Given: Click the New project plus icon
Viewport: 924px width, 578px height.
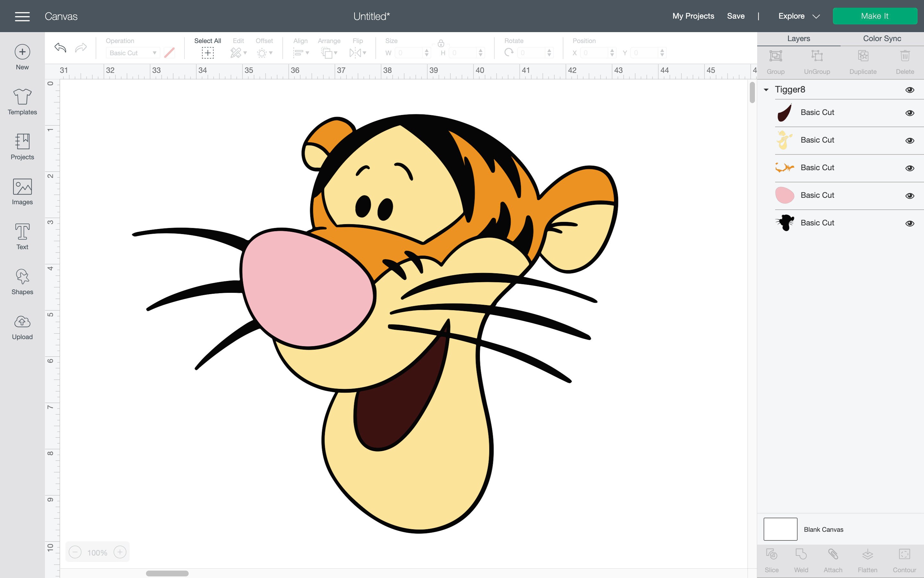Looking at the screenshot, I should pyautogui.click(x=22, y=52).
